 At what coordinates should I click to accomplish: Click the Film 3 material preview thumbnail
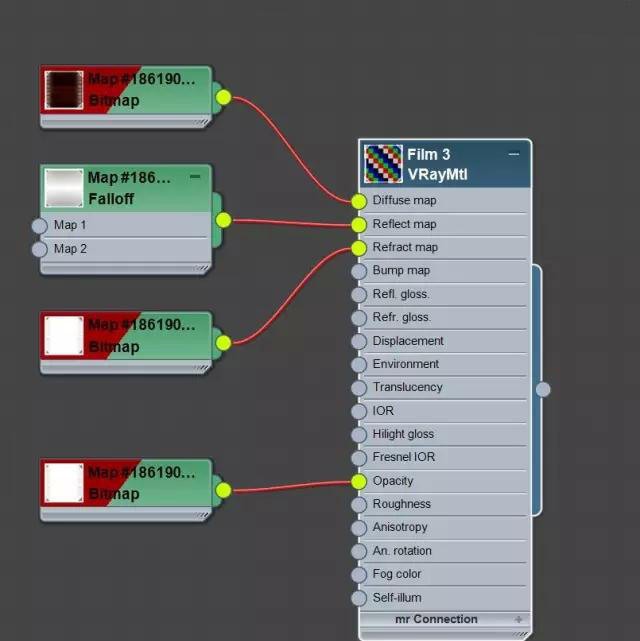(x=383, y=164)
